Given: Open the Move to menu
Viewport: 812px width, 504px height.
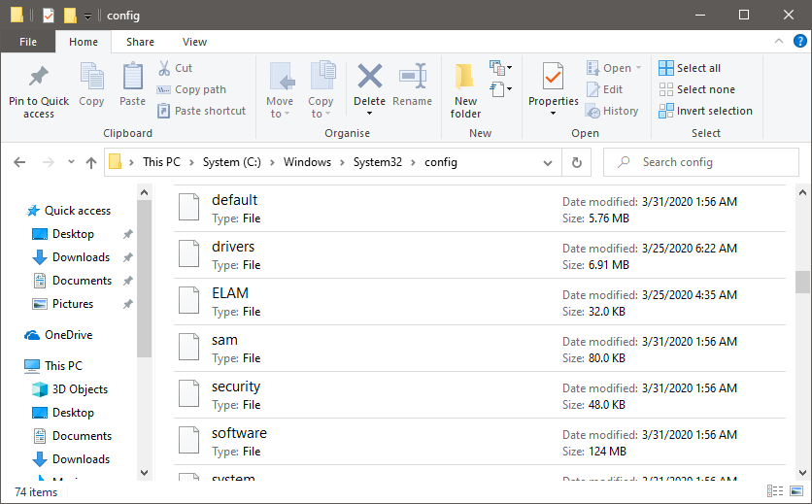Looking at the screenshot, I should tap(280, 90).
